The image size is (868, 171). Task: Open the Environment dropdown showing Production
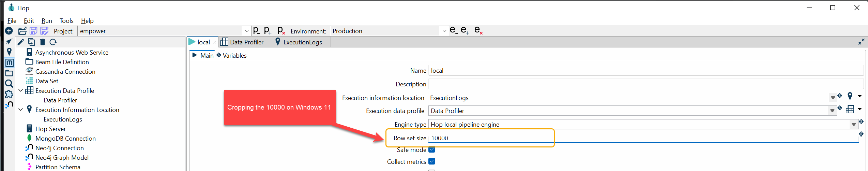(x=389, y=31)
